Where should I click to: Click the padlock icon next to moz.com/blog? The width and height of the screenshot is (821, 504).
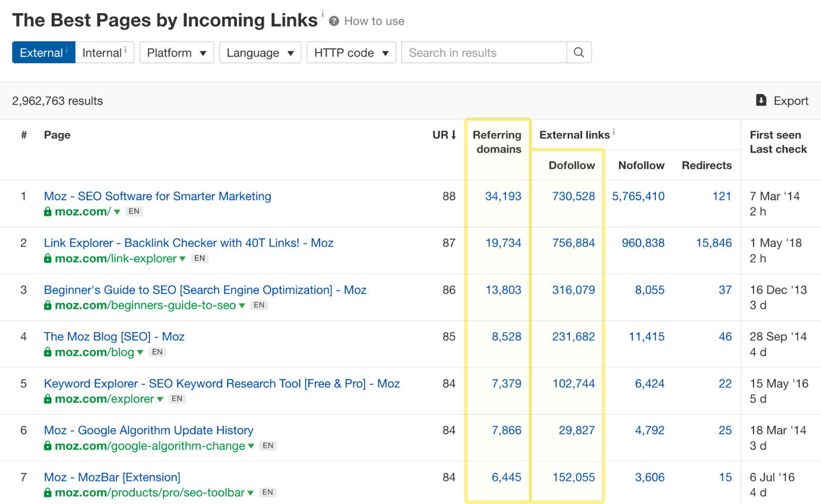point(47,352)
